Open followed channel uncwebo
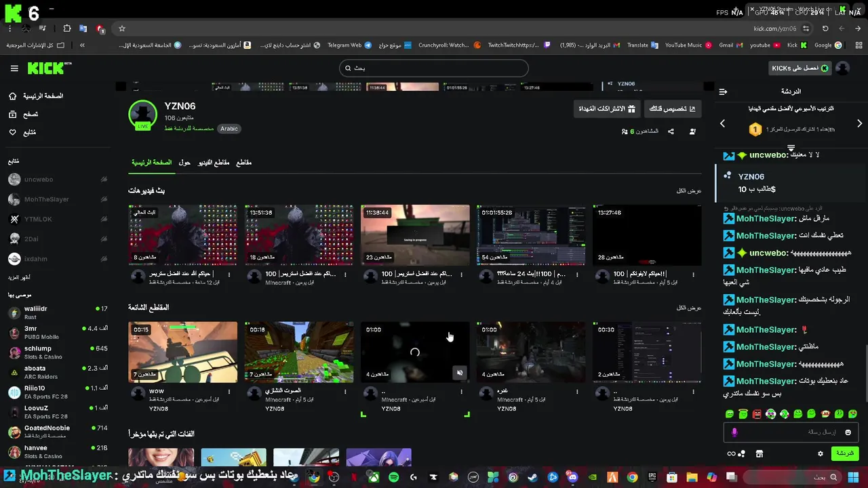This screenshot has width=868, height=488. tap(58, 180)
